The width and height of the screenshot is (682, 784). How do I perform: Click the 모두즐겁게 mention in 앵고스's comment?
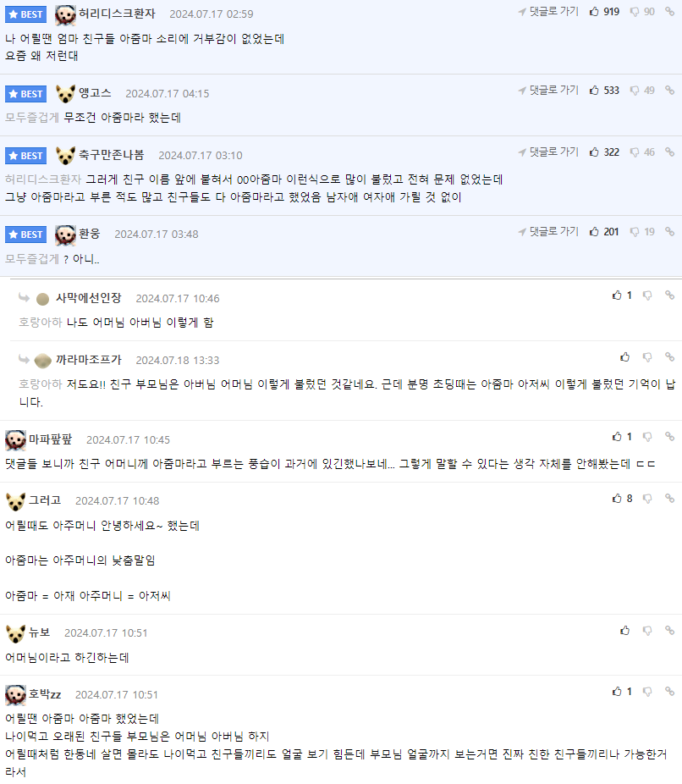[32, 117]
